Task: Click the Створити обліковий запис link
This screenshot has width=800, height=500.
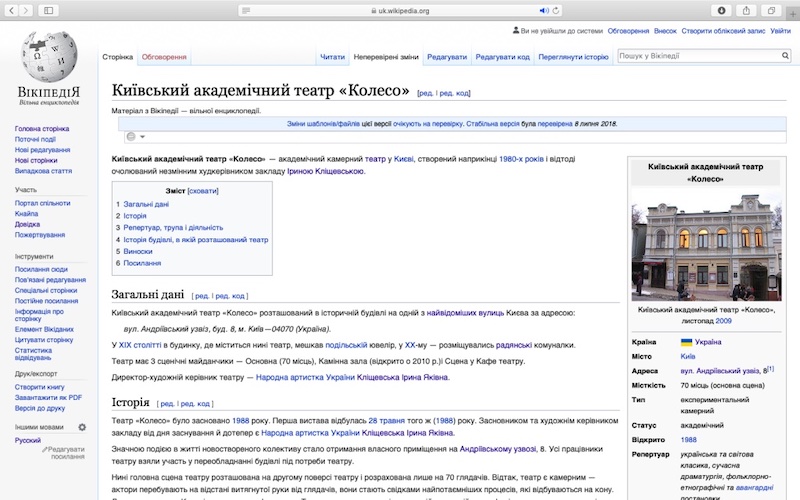Action: tap(723, 31)
